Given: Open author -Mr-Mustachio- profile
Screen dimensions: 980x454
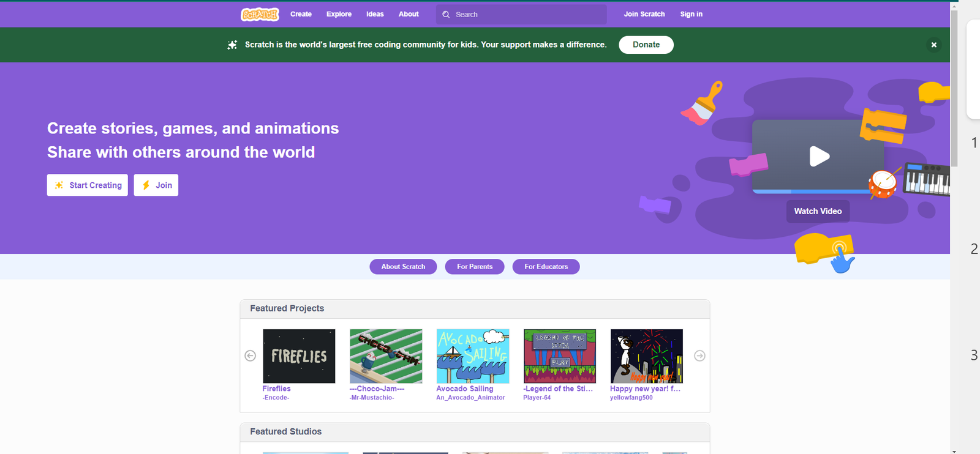Looking at the screenshot, I should [x=372, y=398].
